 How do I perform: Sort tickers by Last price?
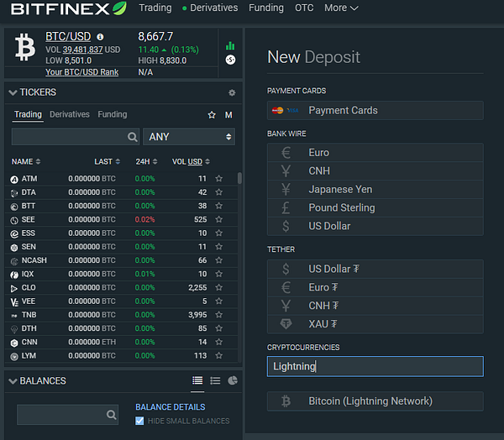point(107,162)
